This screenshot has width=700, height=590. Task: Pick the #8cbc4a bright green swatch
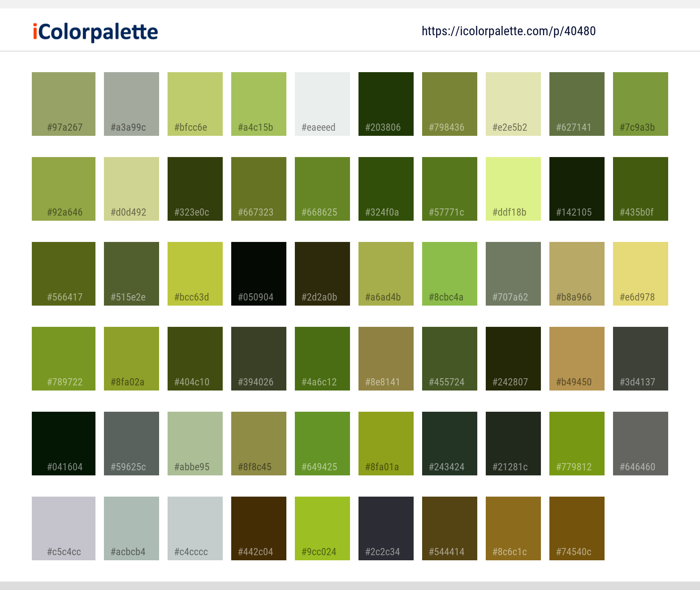click(450, 274)
